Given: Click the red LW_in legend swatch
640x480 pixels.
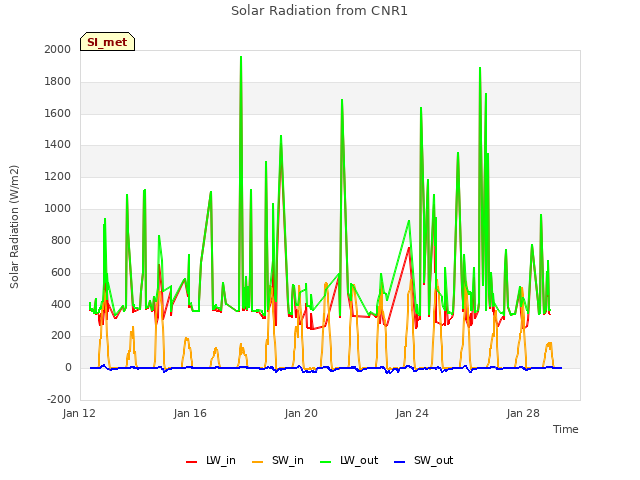Looking at the screenshot, I should [x=191, y=462].
